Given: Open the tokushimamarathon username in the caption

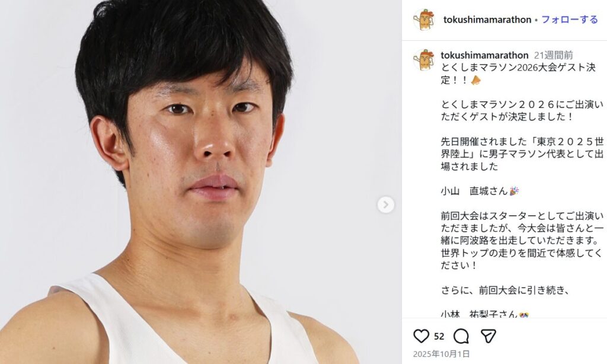Looking at the screenshot, I should (x=484, y=55).
